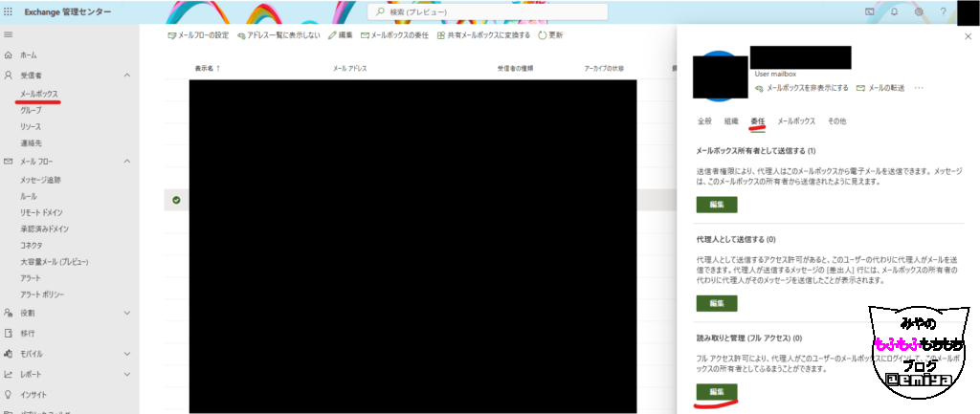This screenshot has width=980, height=414.
Task: Select メッセージ追跡 in the sidebar
Action: [x=40, y=180]
